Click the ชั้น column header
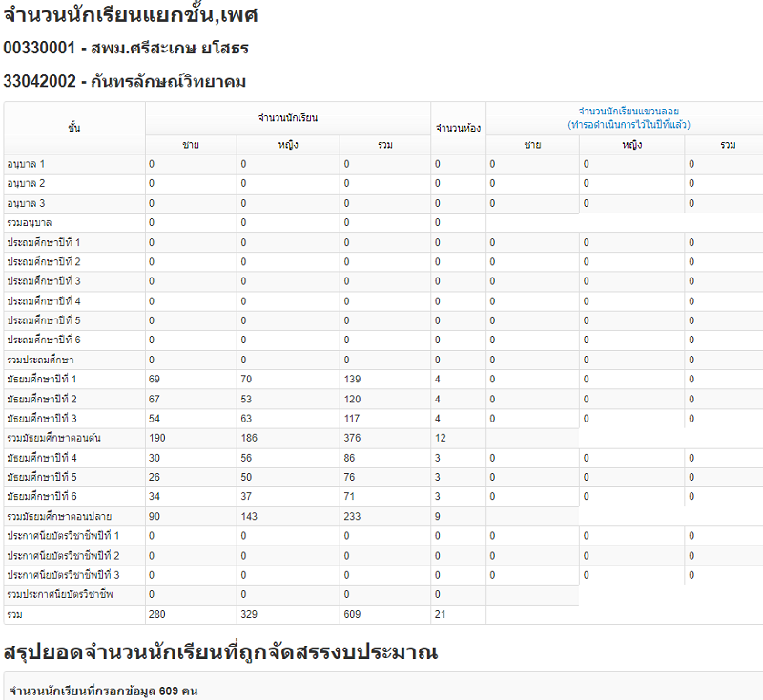763x700 pixels. [x=74, y=128]
